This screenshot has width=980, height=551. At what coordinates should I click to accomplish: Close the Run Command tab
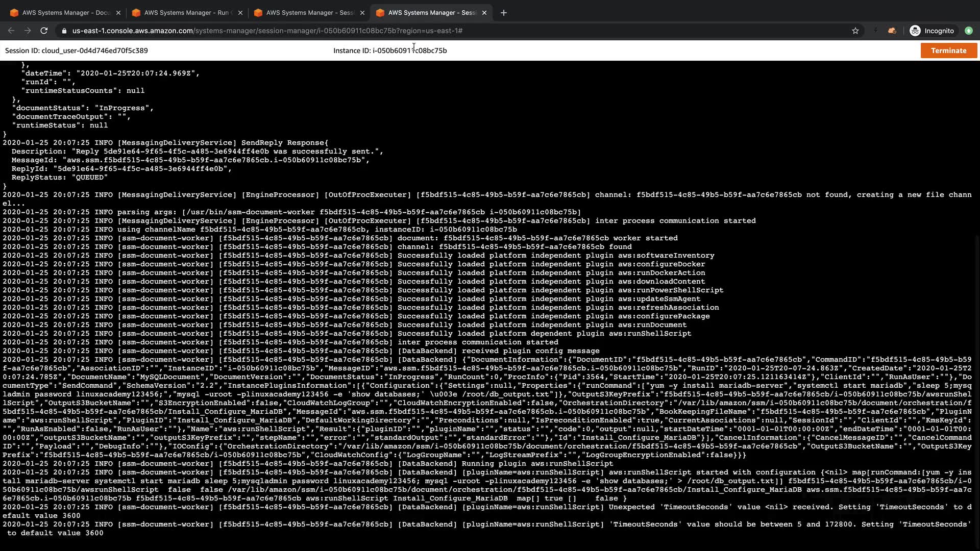tap(240, 13)
